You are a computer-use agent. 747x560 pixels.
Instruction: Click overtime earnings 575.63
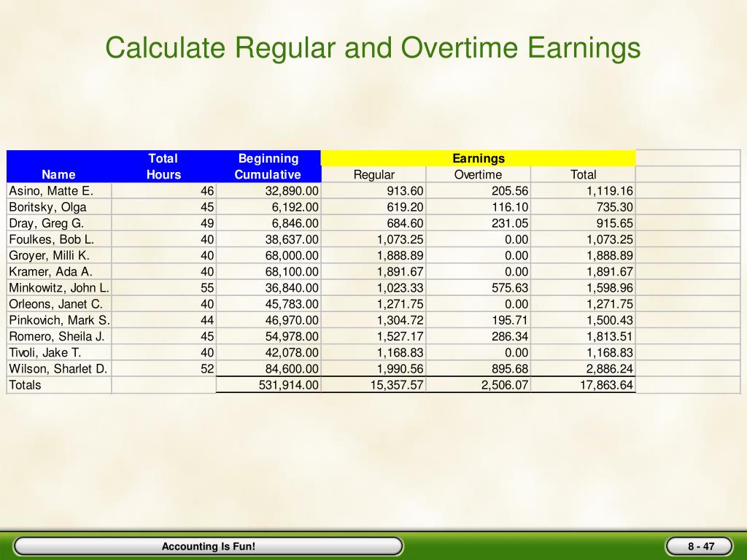(510, 288)
